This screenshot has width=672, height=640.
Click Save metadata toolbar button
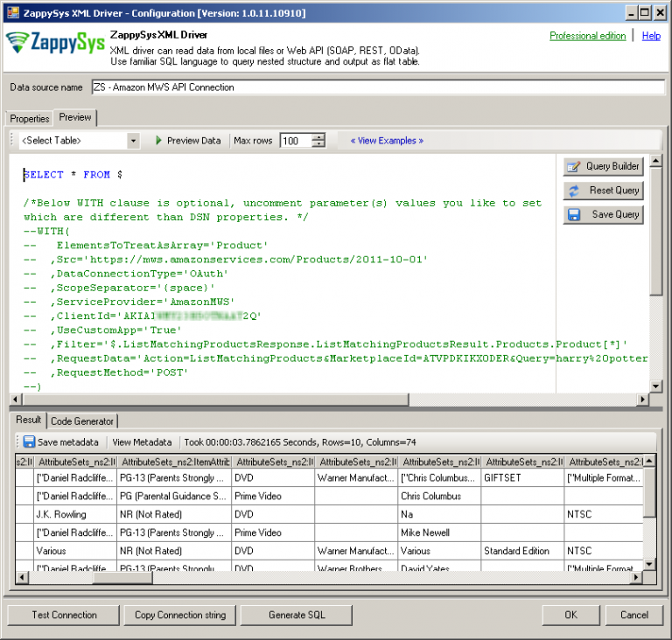tap(60, 442)
